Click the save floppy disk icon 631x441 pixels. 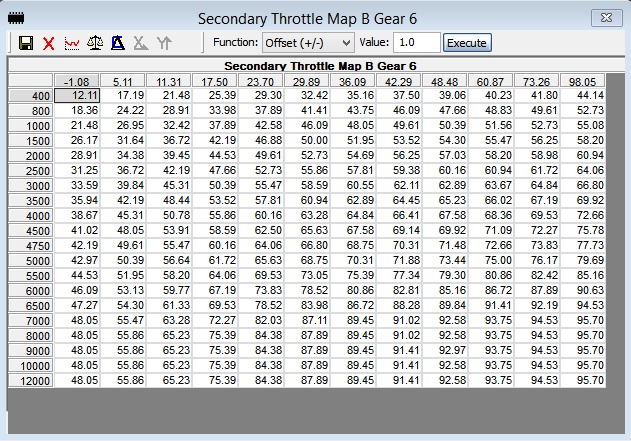(x=26, y=43)
